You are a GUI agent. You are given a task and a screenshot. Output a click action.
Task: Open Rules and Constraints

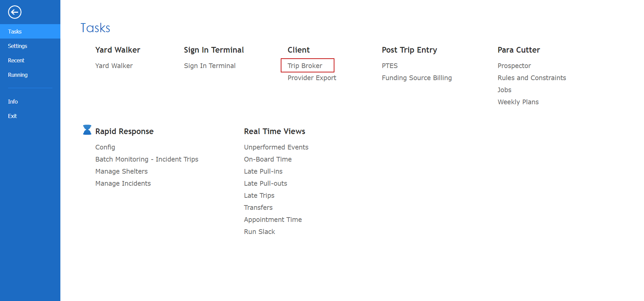pos(532,78)
